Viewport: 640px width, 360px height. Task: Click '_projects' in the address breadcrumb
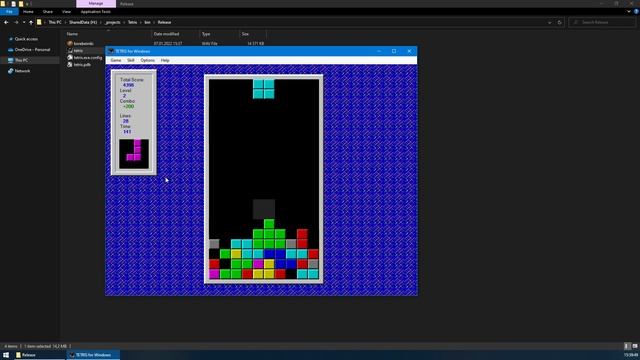[113, 22]
